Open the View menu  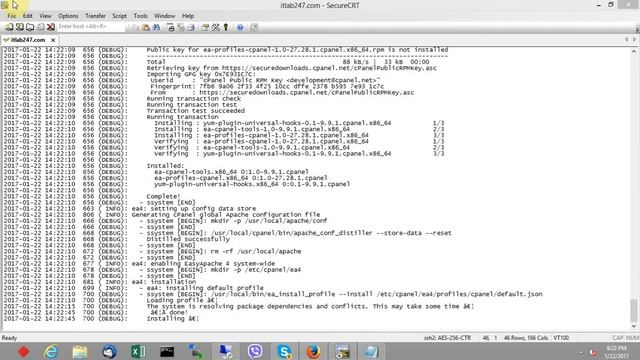[45, 16]
